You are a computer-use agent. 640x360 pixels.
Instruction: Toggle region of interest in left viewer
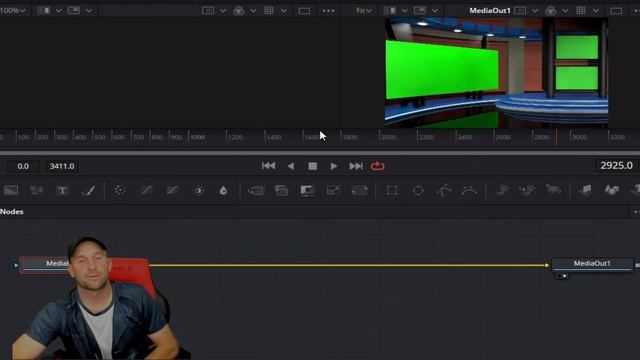click(208, 11)
